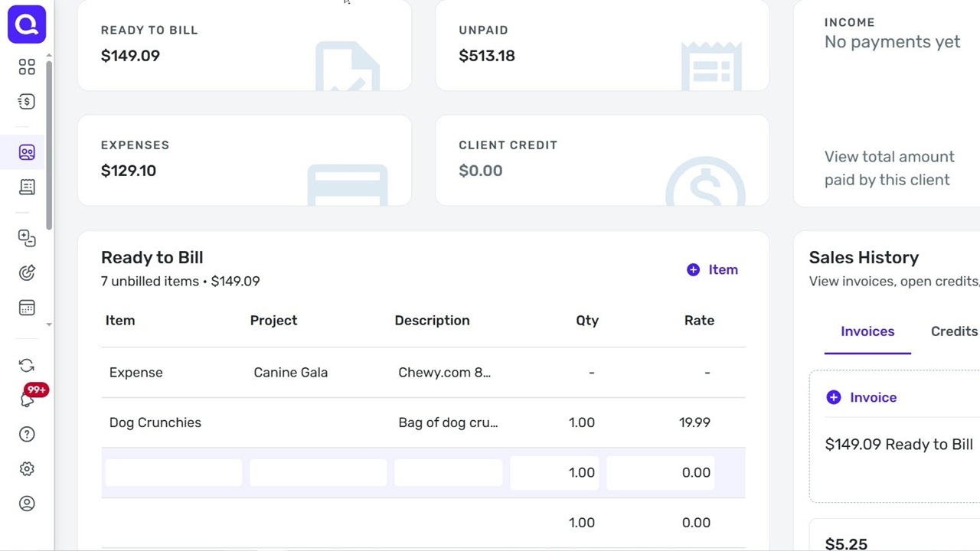Click the Invoices receipt icon in sidebar
980x551 pixels.
tap(27, 187)
